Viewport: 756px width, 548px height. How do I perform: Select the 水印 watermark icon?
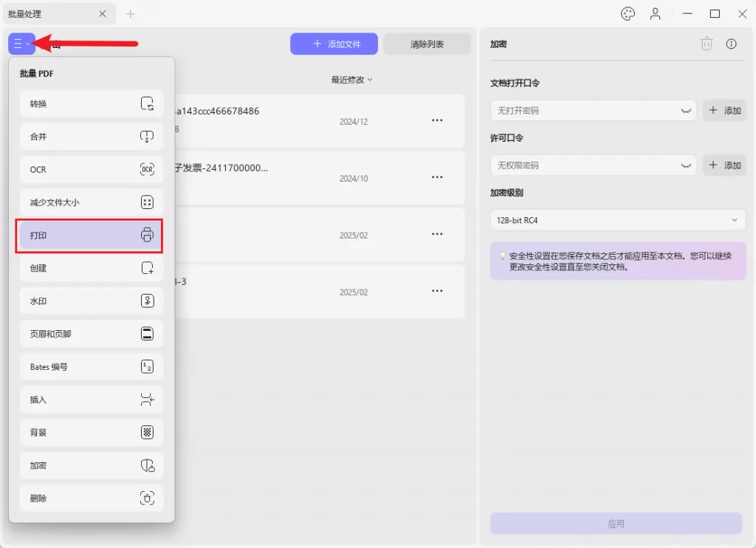[x=146, y=301]
